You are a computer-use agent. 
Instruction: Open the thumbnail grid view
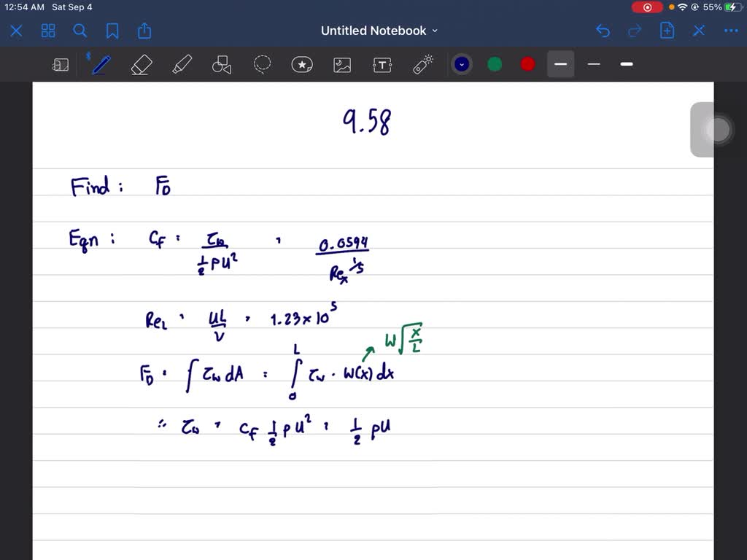[48, 31]
